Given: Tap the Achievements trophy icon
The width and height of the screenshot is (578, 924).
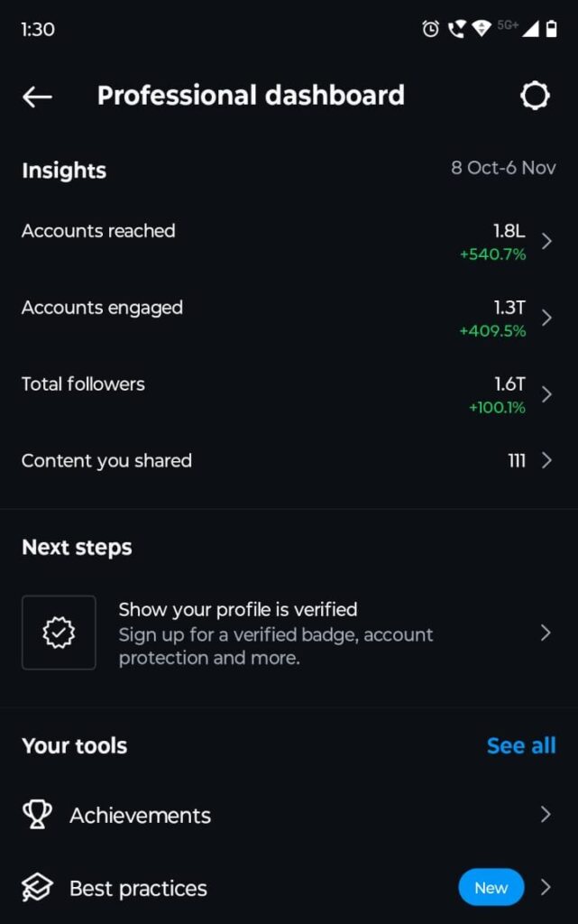Looking at the screenshot, I should 37,815.
